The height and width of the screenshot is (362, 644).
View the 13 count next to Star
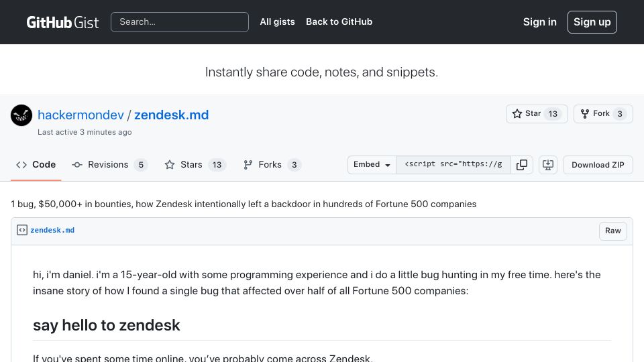click(x=553, y=114)
